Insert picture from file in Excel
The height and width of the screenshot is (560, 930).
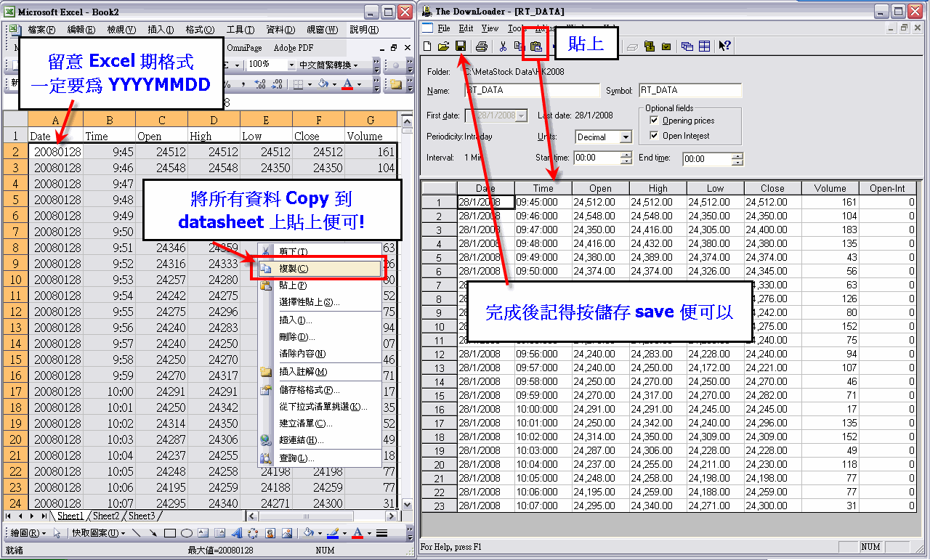click(287, 533)
